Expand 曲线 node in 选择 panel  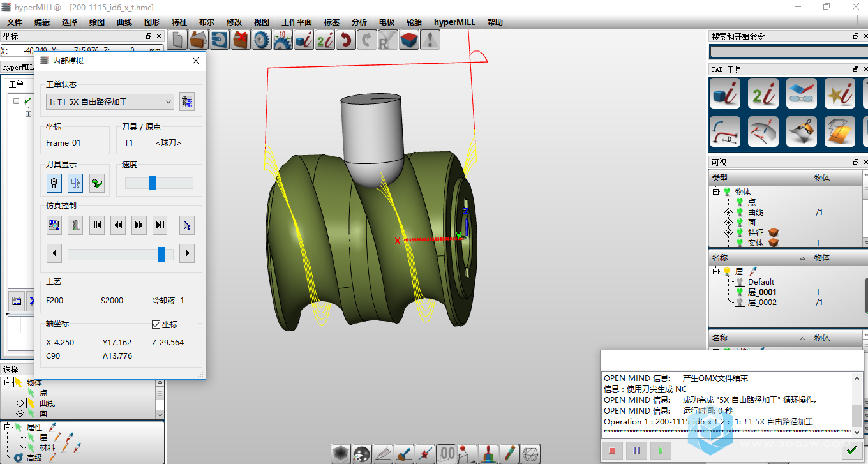20,403
